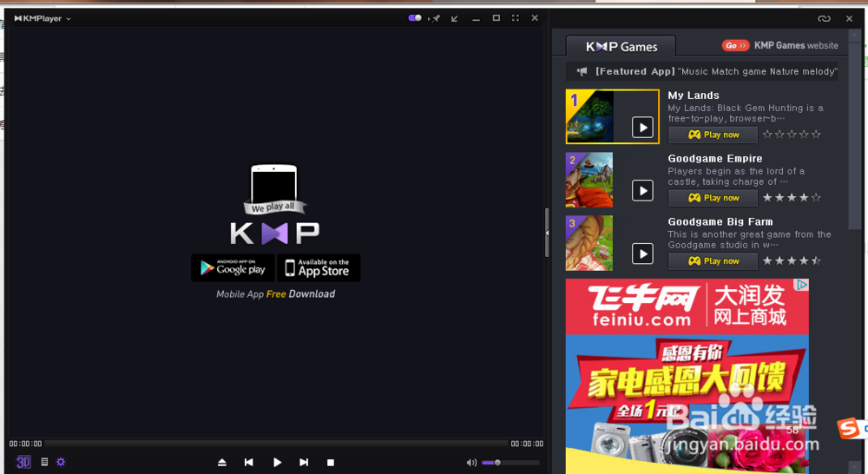Click the My Lands game title
Screen dimensions: 868x474
click(693, 95)
